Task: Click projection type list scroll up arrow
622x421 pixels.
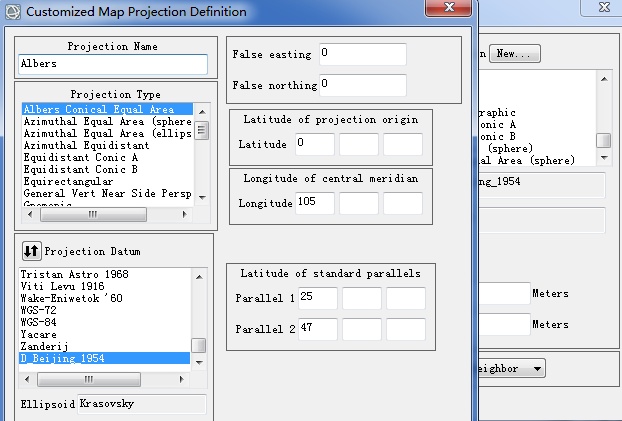Action: click(x=202, y=112)
